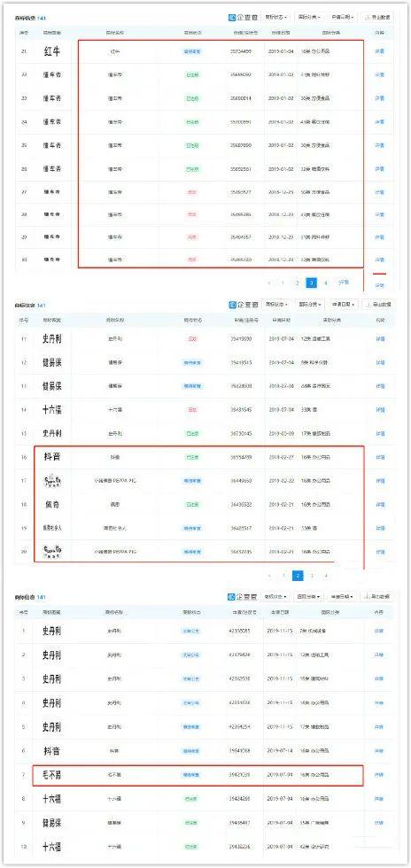The height and width of the screenshot is (868, 411).
Task: Go to page 4 in middle table pagination
Action: coord(326,576)
